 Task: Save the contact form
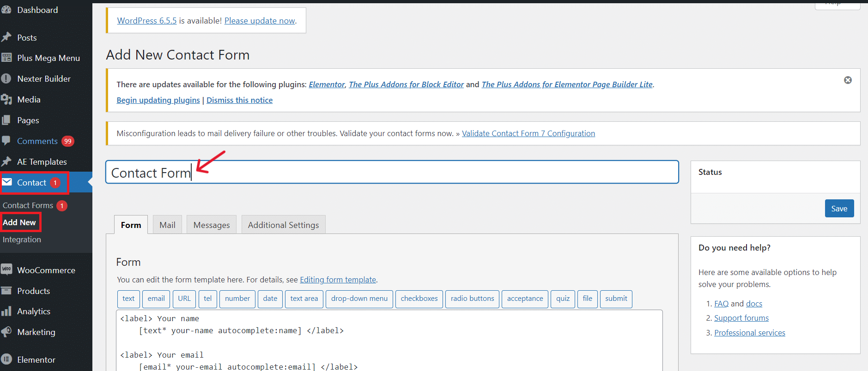pyautogui.click(x=839, y=209)
